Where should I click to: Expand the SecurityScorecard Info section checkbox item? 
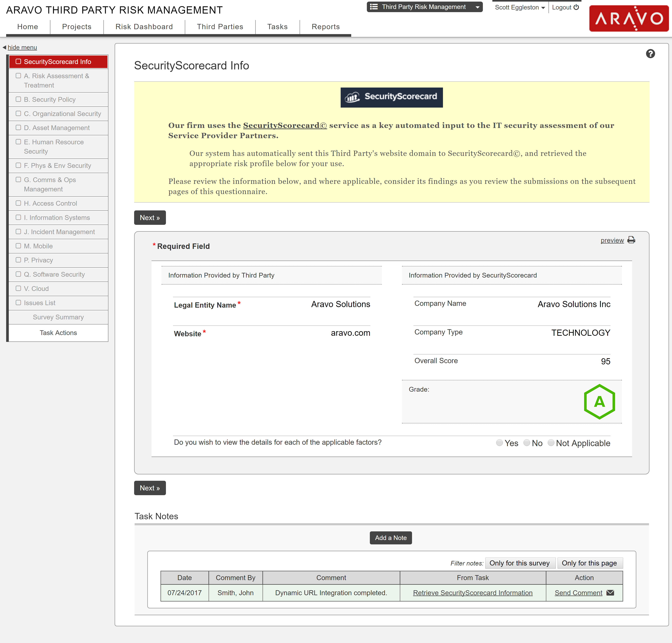click(x=18, y=62)
